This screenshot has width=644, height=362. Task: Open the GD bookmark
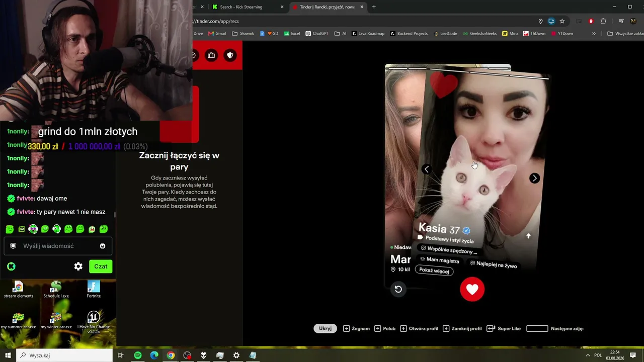point(269,34)
